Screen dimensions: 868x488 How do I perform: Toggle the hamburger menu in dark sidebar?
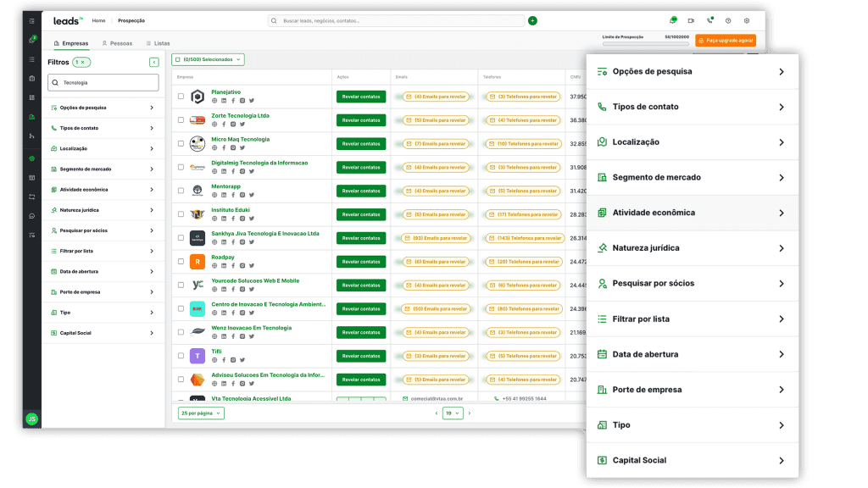31,21
